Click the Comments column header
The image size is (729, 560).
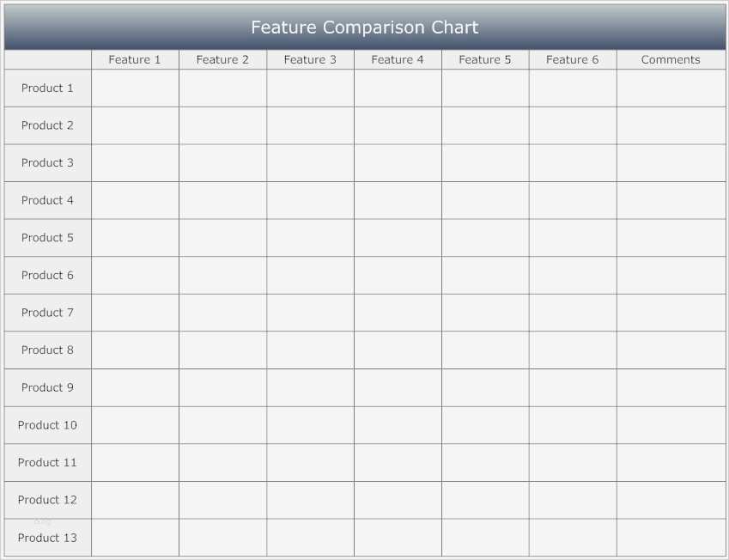coord(671,59)
